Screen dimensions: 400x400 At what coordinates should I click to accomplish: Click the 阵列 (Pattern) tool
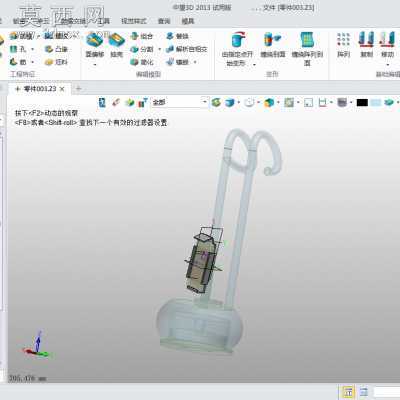coord(343,45)
